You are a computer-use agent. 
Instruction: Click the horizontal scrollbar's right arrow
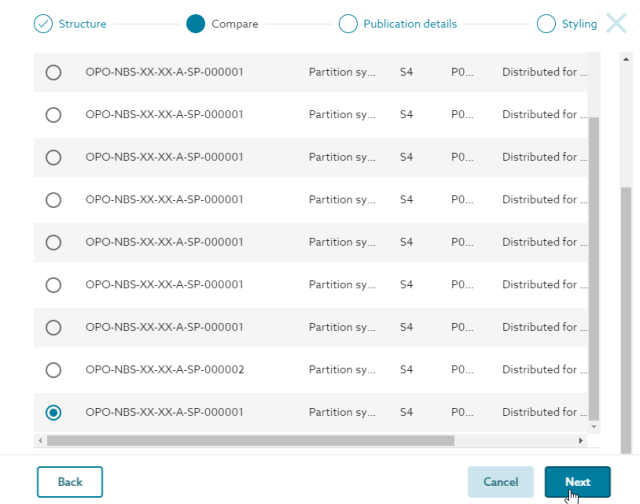click(580, 441)
